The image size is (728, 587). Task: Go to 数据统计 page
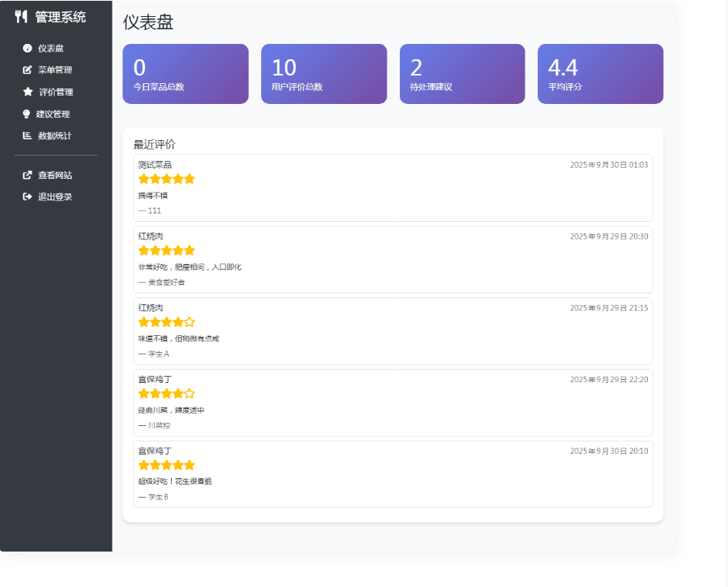click(x=55, y=136)
